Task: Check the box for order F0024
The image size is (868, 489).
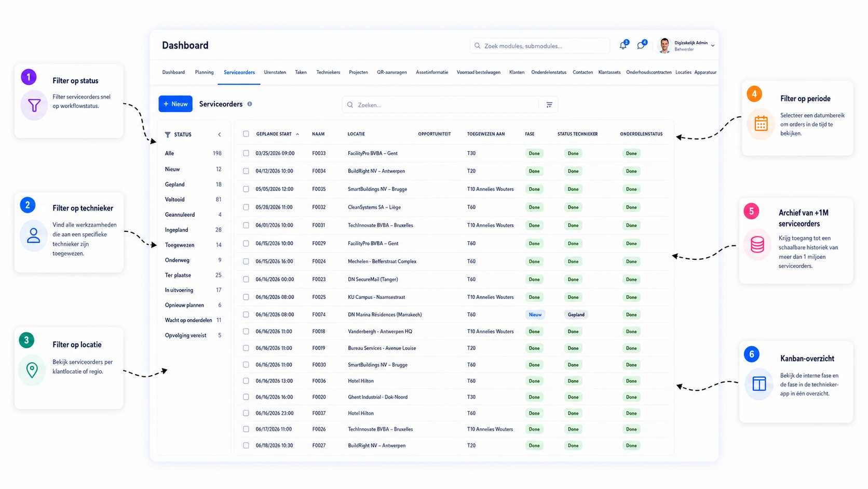Action: point(246,261)
